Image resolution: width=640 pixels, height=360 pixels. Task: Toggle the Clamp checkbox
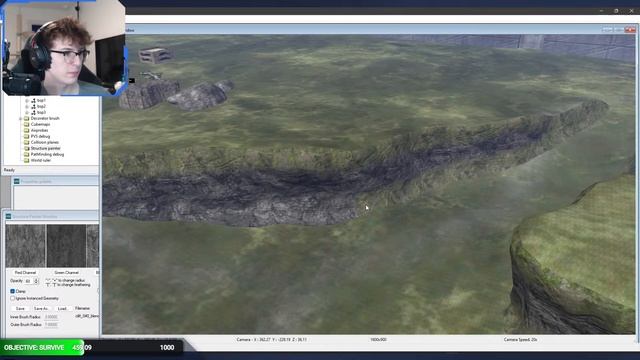pos(12,291)
